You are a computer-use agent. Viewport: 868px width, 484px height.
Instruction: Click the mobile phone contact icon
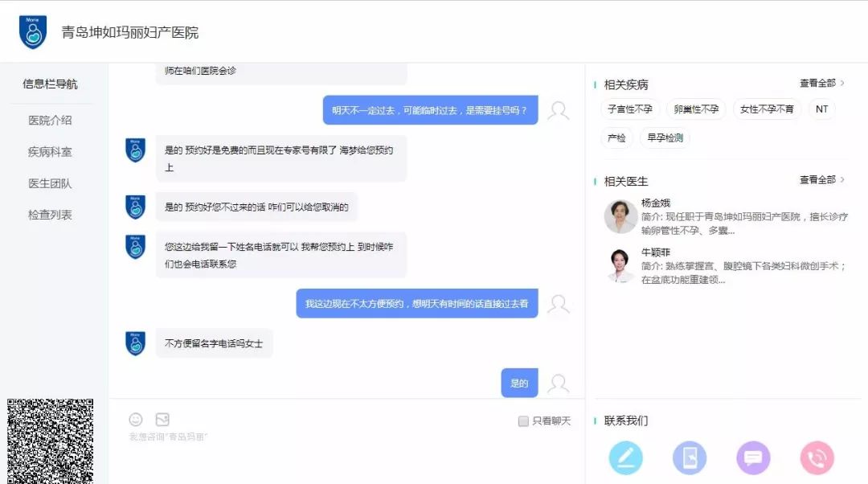[x=690, y=458]
